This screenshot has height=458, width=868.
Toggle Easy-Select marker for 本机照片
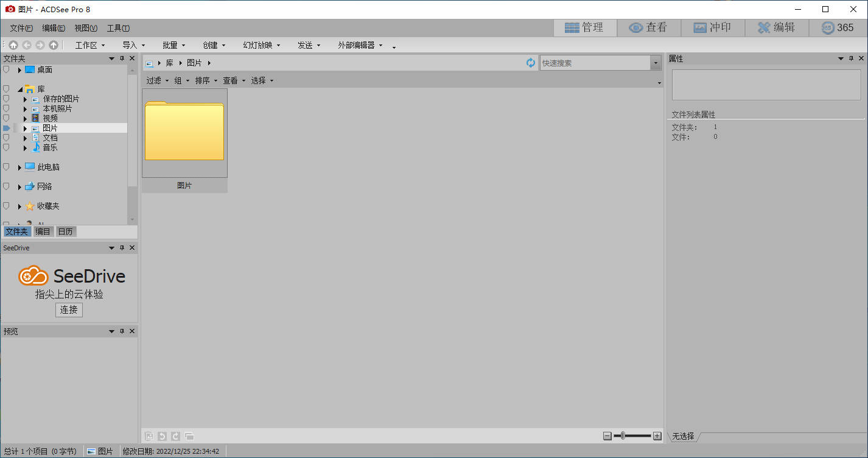click(6, 108)
